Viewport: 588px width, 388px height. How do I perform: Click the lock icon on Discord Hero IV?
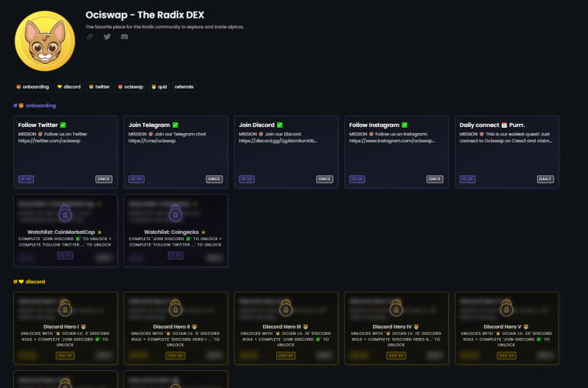(x=396, y=308)
